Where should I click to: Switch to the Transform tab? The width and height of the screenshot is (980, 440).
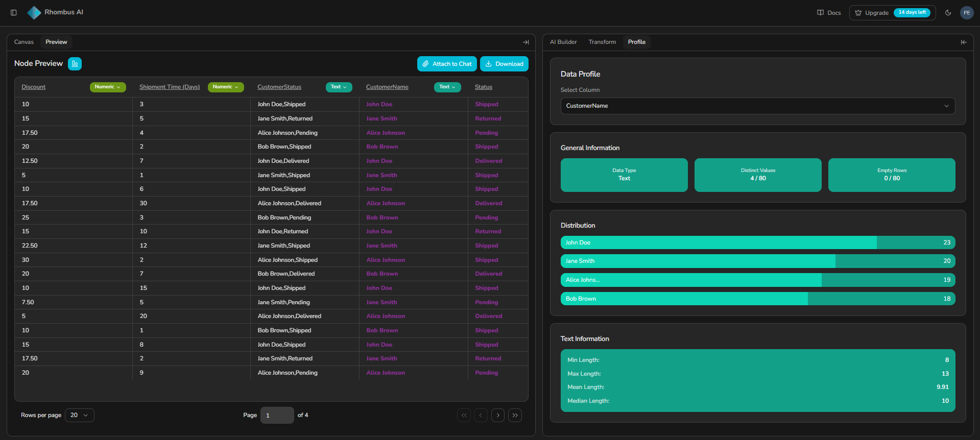[x=602, y=42]
